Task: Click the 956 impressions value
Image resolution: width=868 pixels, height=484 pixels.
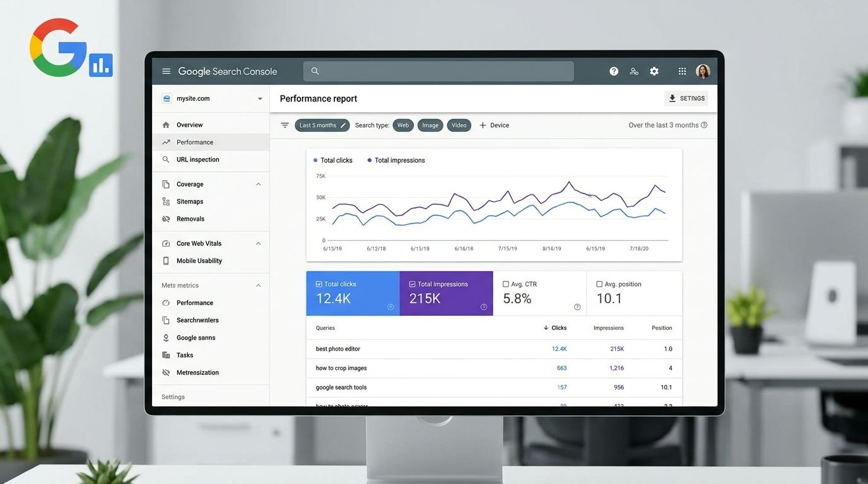Action: point(619,388)
